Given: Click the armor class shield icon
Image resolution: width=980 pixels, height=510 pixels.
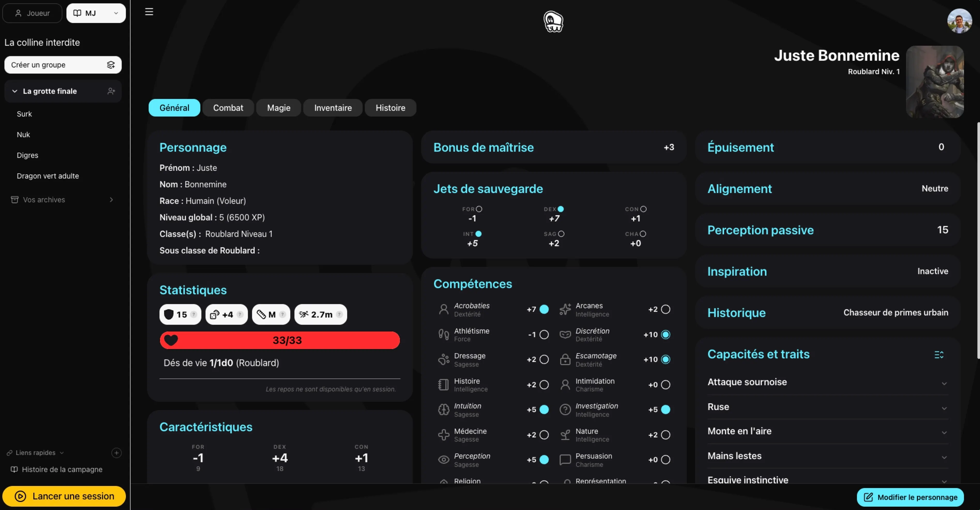Looking at the screenshot, I should click(169, 314).
